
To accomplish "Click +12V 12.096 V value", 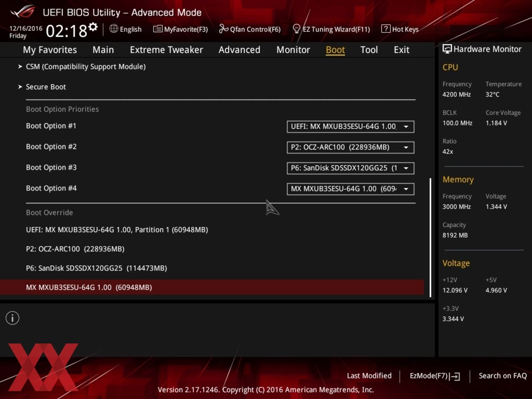I will pos(455,290).
